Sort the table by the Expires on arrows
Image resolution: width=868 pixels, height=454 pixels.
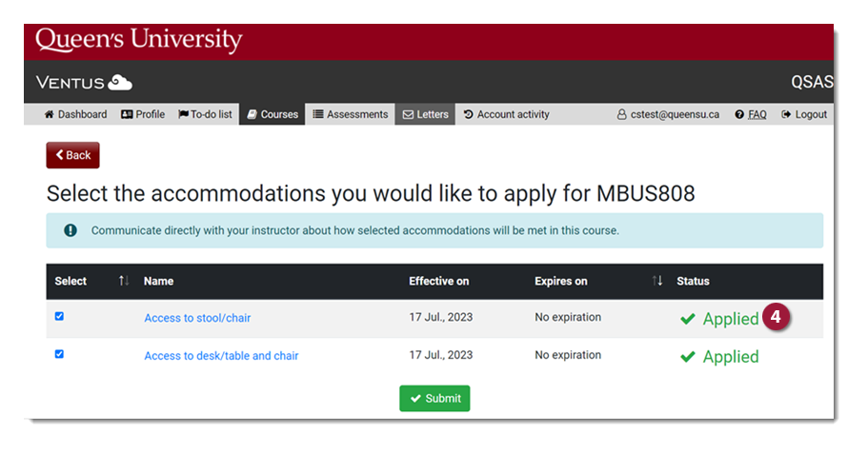[657, 281]
